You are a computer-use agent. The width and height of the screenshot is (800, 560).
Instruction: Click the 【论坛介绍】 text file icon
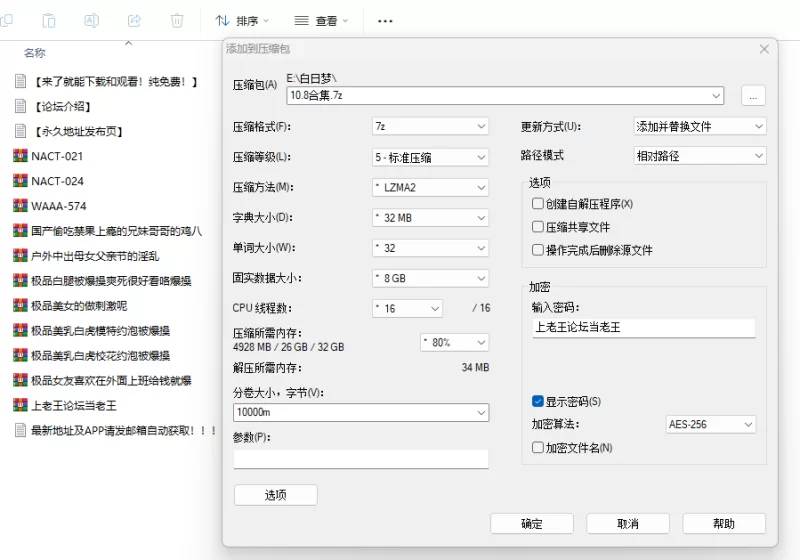pyautogui.click(x=20, y=106)
